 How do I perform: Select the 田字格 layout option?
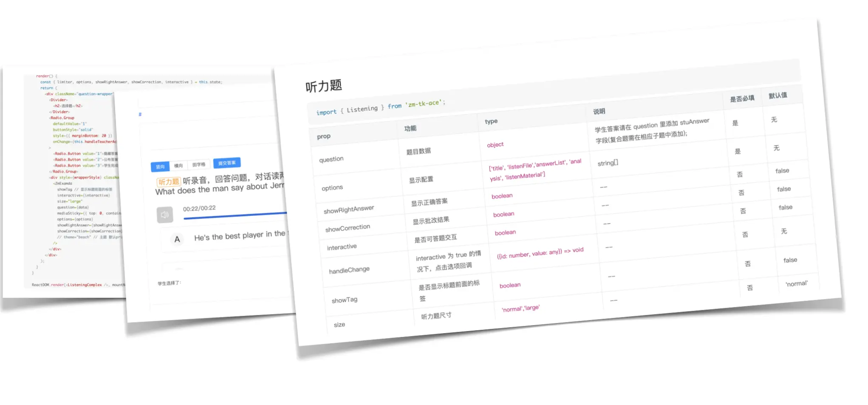tap(198, 164)
